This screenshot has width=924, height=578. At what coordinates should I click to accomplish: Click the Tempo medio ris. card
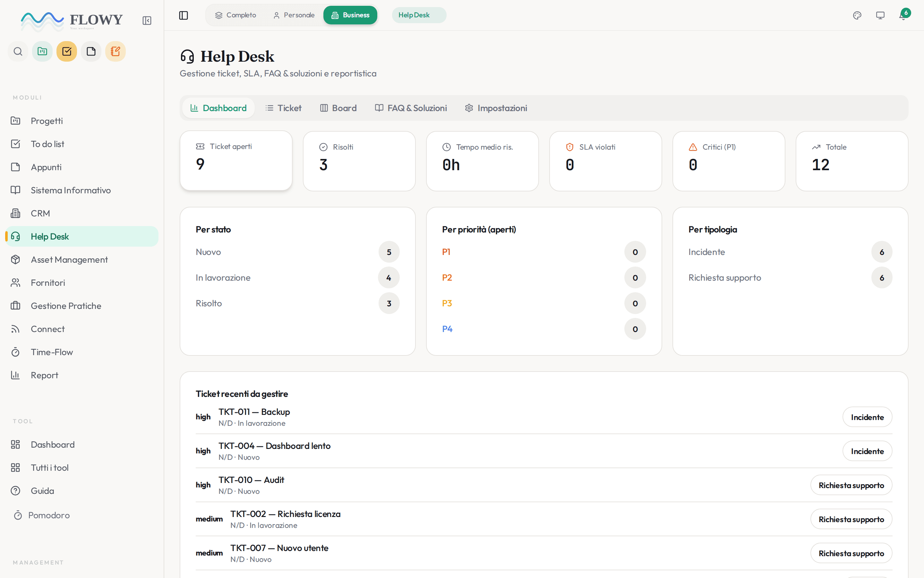(x=482, y=161)
